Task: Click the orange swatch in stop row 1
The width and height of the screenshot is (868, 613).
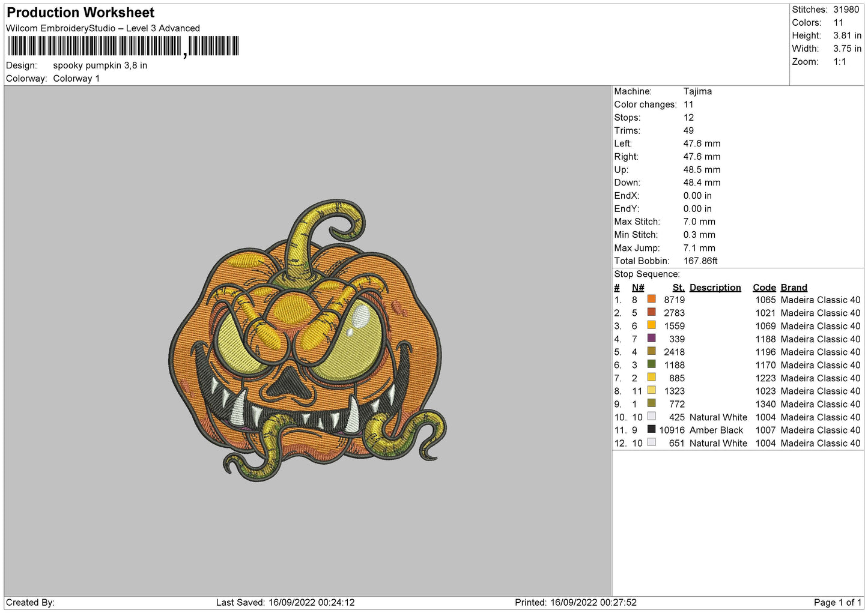Action: tap(651, 299)
